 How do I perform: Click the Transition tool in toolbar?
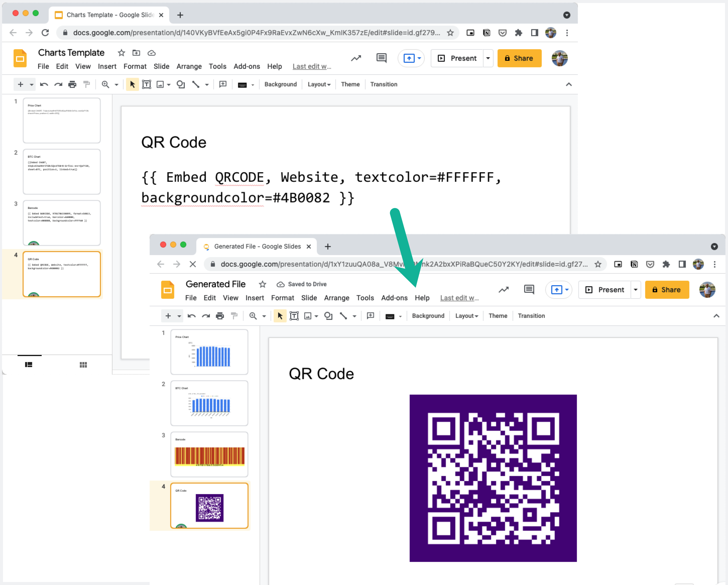click(384, 84)
